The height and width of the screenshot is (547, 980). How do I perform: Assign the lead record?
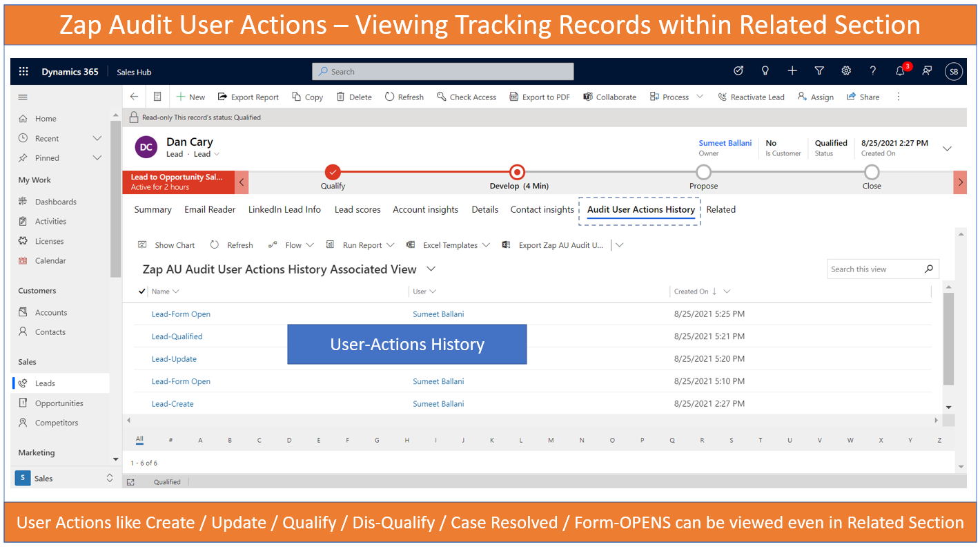pos(816,97)
